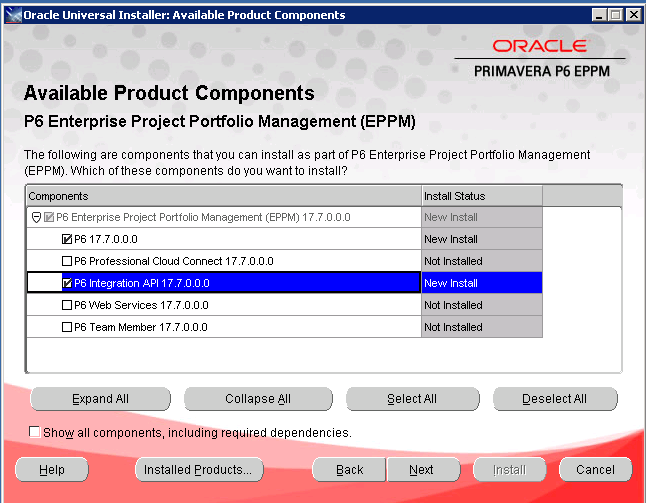Go Back to previous installer step

pyautogui.click(x=349, y=470)
